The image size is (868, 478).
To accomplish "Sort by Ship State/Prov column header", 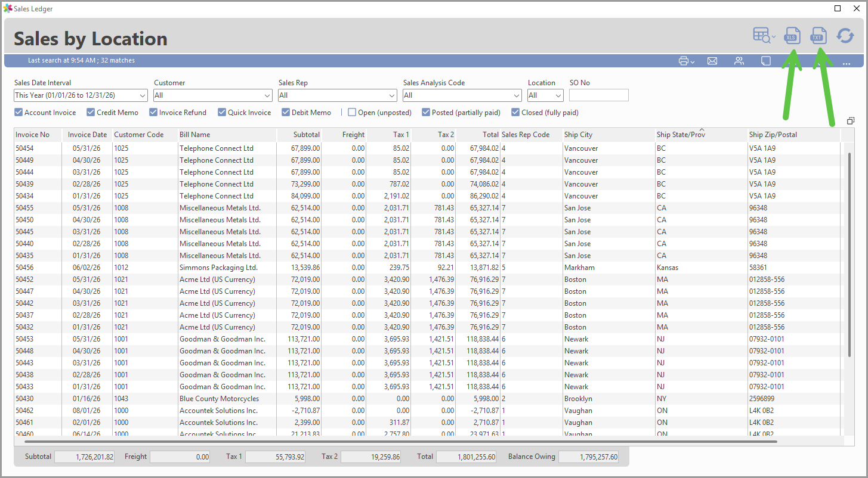I will [702, 135].
